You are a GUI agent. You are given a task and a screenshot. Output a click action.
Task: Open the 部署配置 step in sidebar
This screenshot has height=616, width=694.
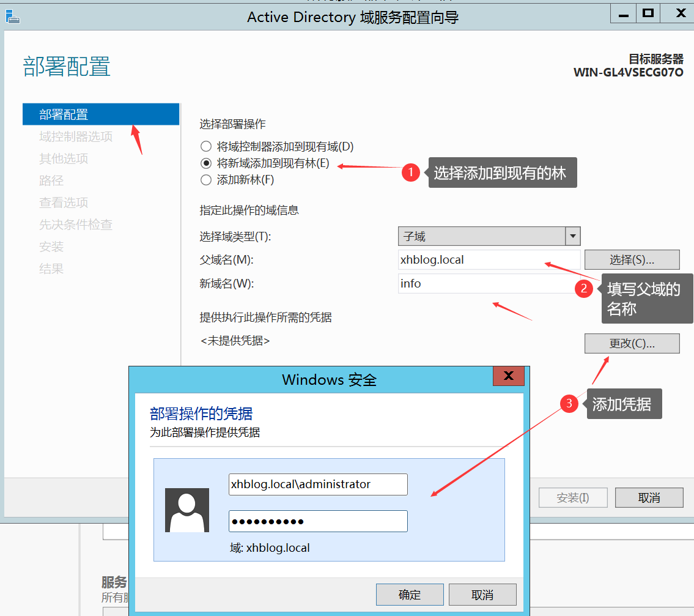[x=101, y=114]
